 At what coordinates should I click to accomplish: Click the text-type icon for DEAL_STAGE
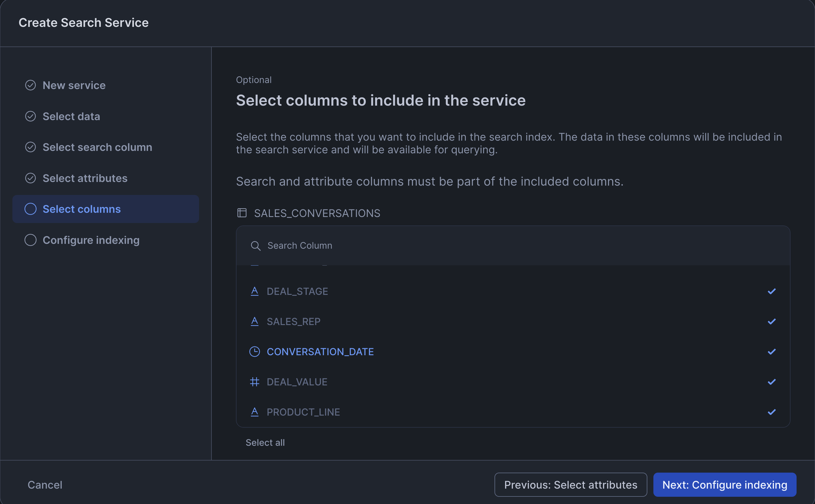pyautogui.click(x=255, y=291)
